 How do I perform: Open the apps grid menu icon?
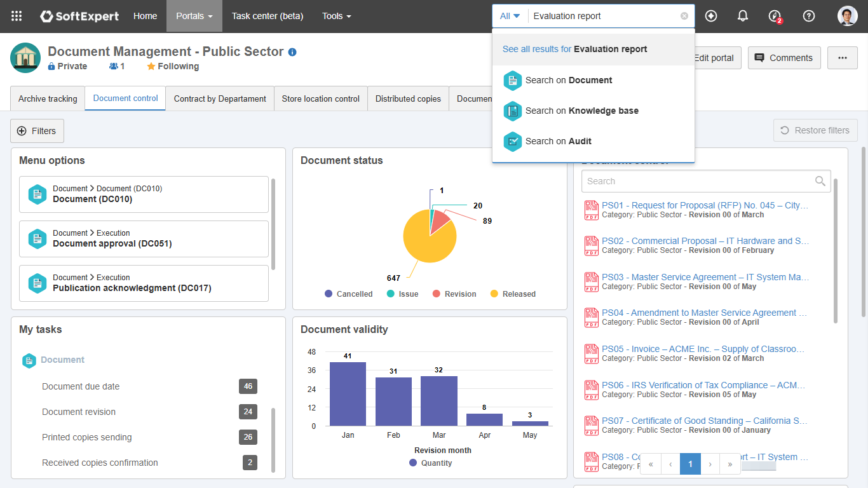point(17,16)
